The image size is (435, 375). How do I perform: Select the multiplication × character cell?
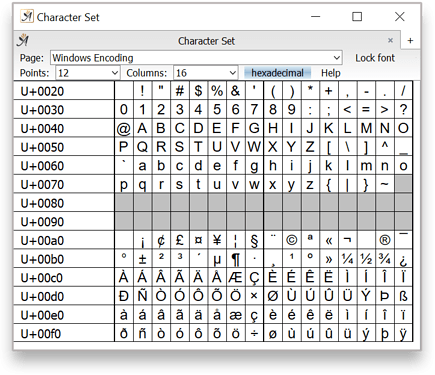[x=254, y=296]
